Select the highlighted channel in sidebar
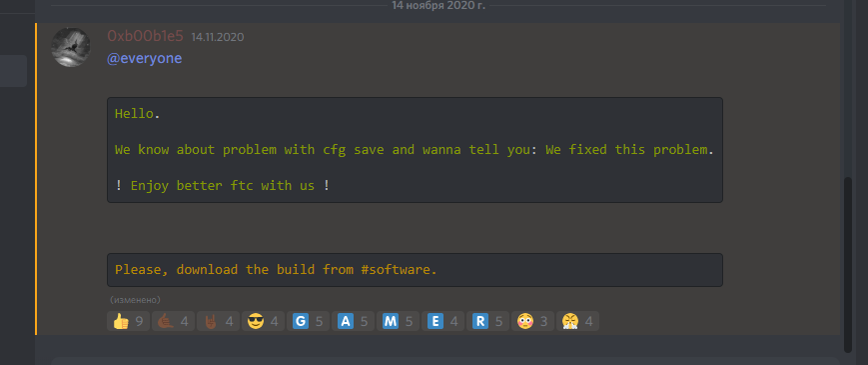 [13, 71]
